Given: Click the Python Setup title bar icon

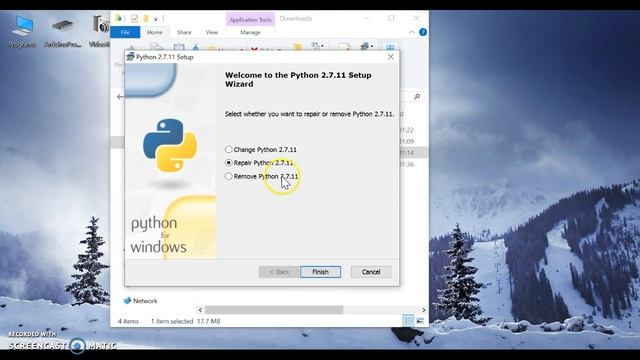Looking at the screenshot, I should [x=131, y=57].
